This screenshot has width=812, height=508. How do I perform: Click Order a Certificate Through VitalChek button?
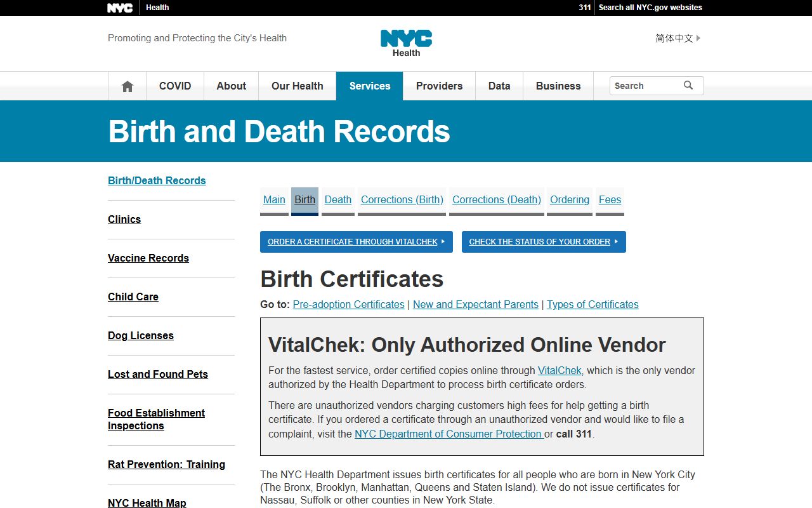[357, 242]
